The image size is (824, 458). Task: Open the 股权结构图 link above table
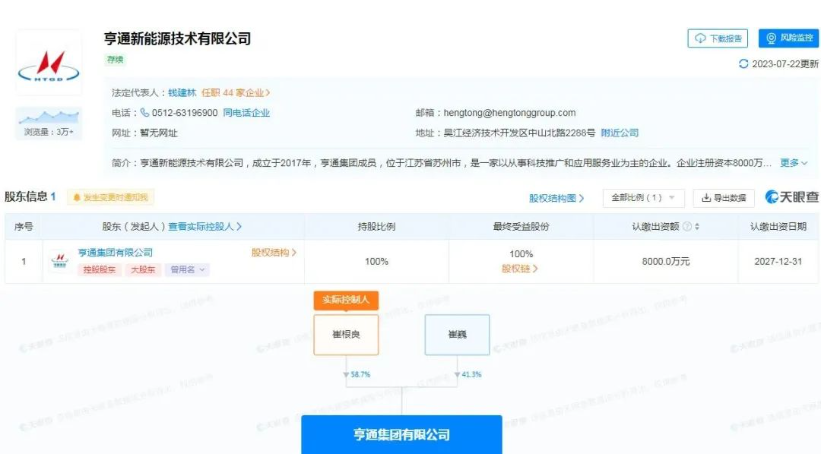[x=556, y=198]
